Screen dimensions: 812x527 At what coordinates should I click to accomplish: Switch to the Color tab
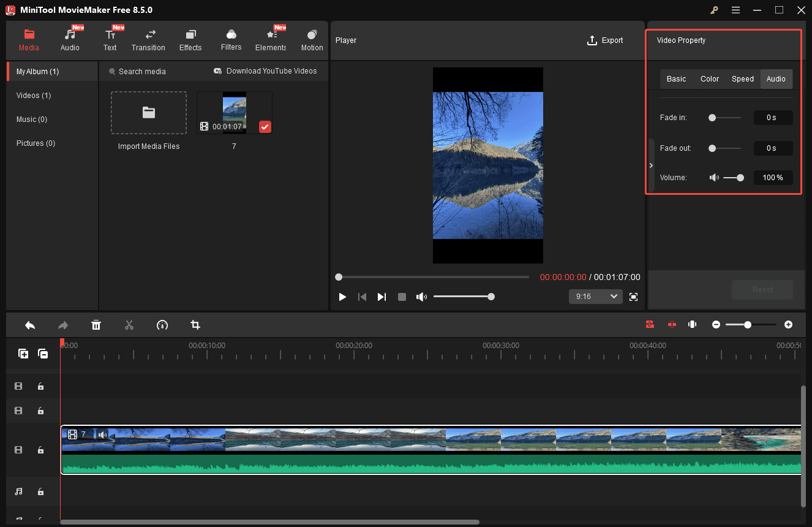click(x=709, y=78)
